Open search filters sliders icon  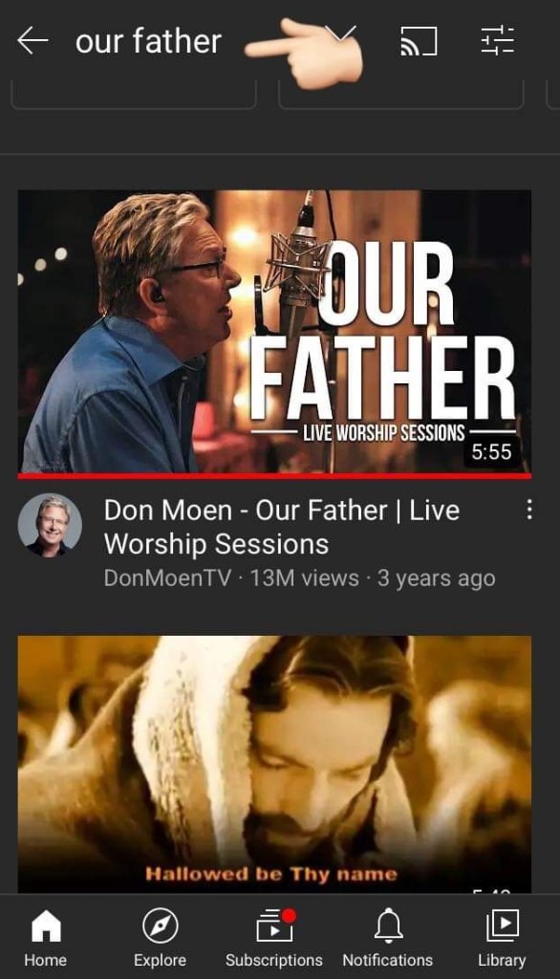click(x=497, y=41)
